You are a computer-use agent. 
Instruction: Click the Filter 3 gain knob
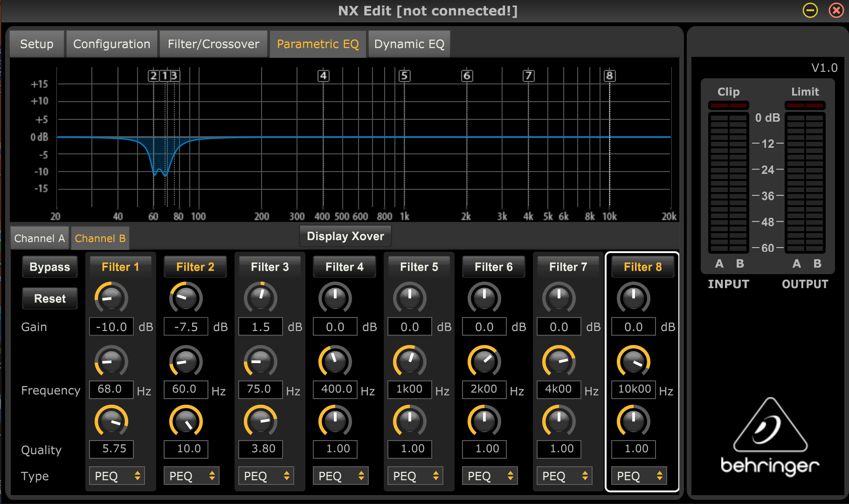tap(261, 298)
